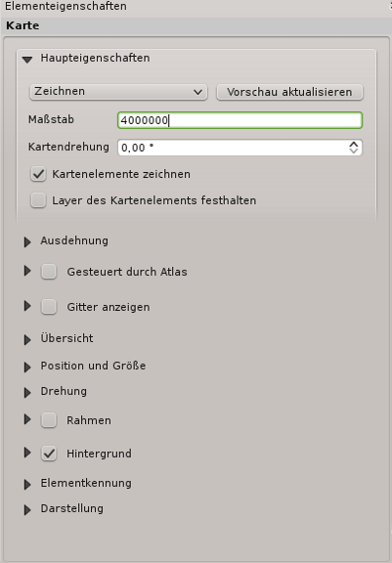Click into the Maßstab input field
Image resolution: width=392 pixels, height=563 pixels.
click(240, 120)
